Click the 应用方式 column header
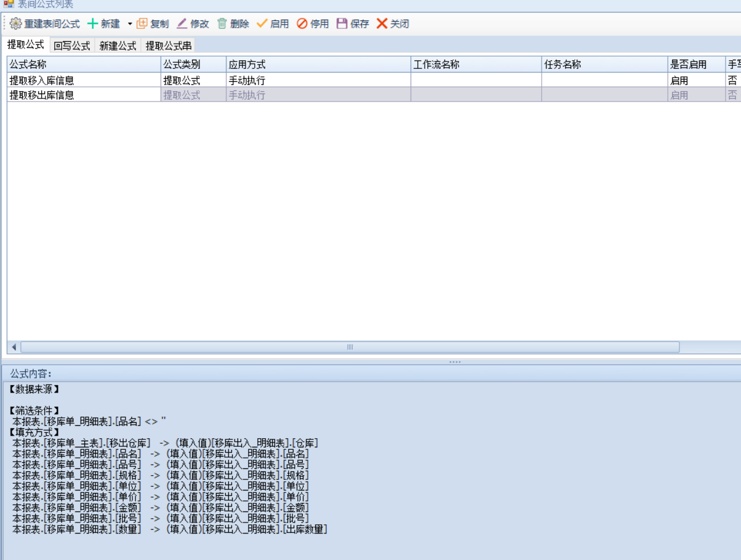741x560 pixels. pos(318,65)
